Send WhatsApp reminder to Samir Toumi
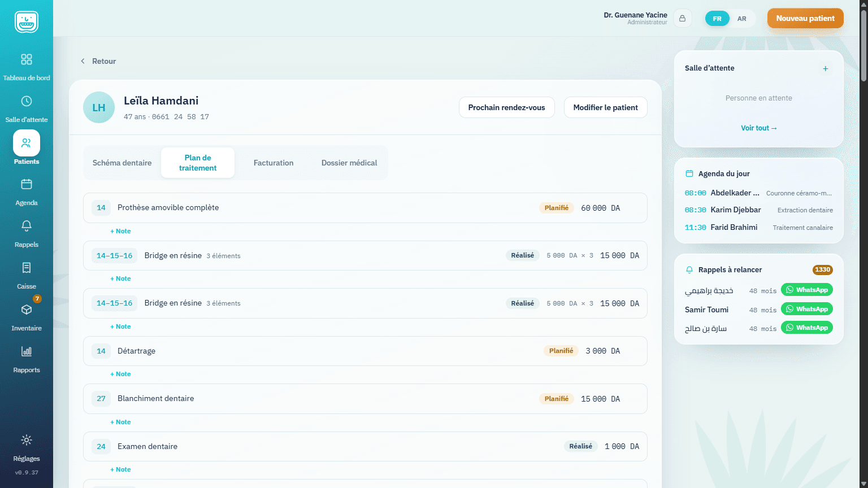The height and width of the screenshot is (488, 868). pyautogui.click(x=807, y=309)
